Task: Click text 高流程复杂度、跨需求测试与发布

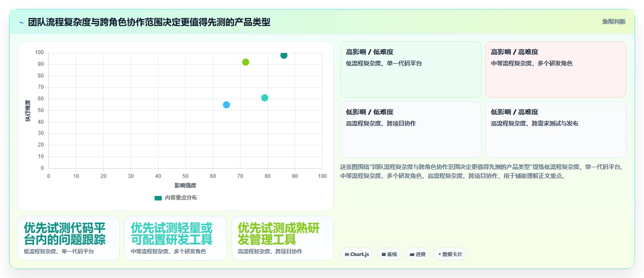Action: 534,124
